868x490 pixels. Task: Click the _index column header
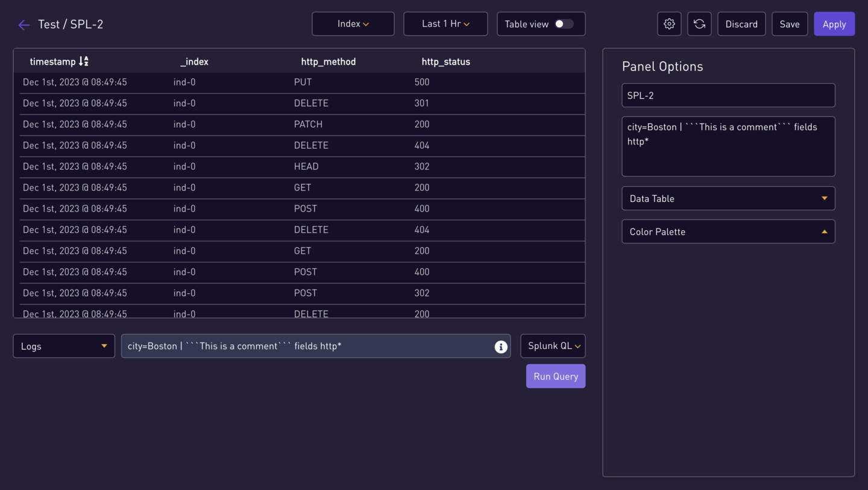tap(194, 61)
